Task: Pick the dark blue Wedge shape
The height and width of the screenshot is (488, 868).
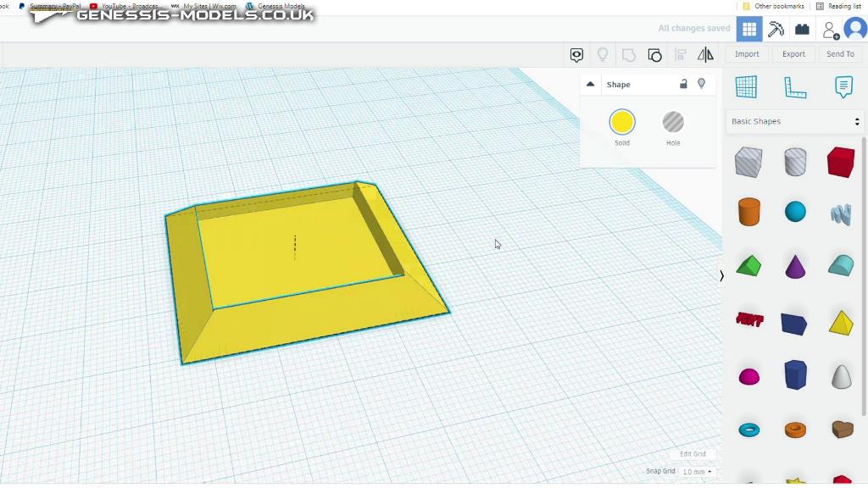Action: coord(793,324)
